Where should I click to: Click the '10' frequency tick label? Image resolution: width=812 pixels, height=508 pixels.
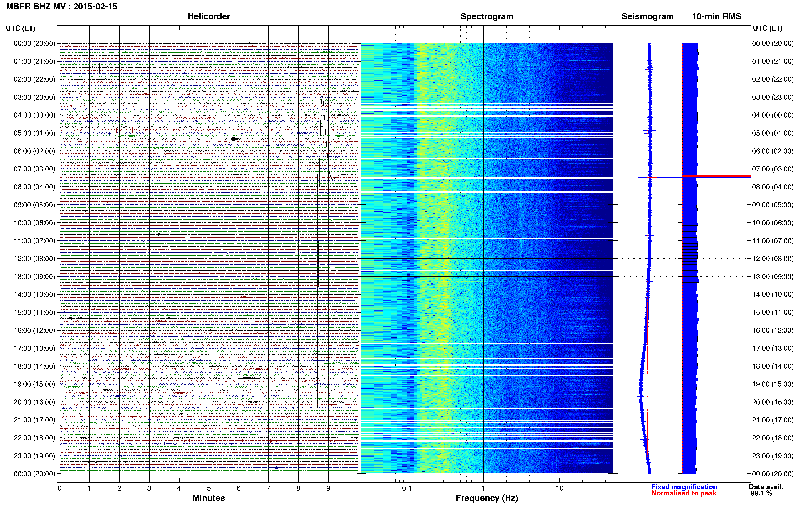(559, 488)
